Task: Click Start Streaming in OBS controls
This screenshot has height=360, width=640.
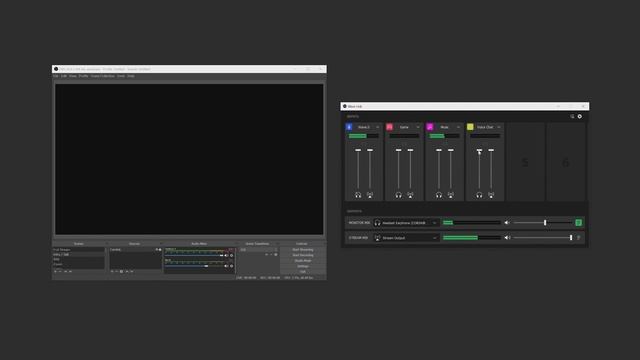Action: point(303,249)
